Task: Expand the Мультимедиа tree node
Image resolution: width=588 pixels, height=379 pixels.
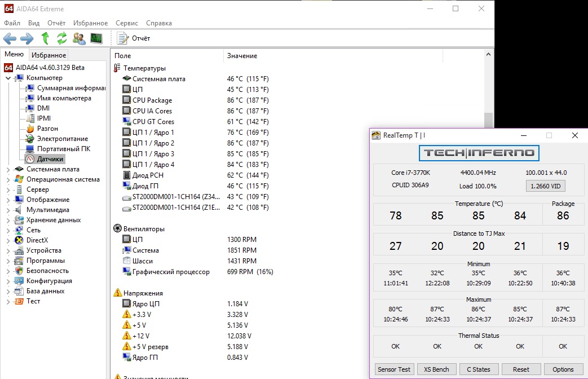Action: click(x=8, y=210)
